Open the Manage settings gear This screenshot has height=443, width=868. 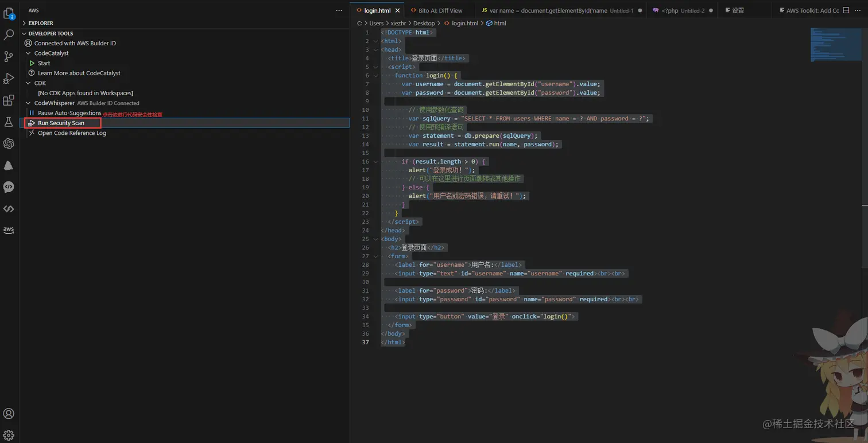(x=9, y=435)
